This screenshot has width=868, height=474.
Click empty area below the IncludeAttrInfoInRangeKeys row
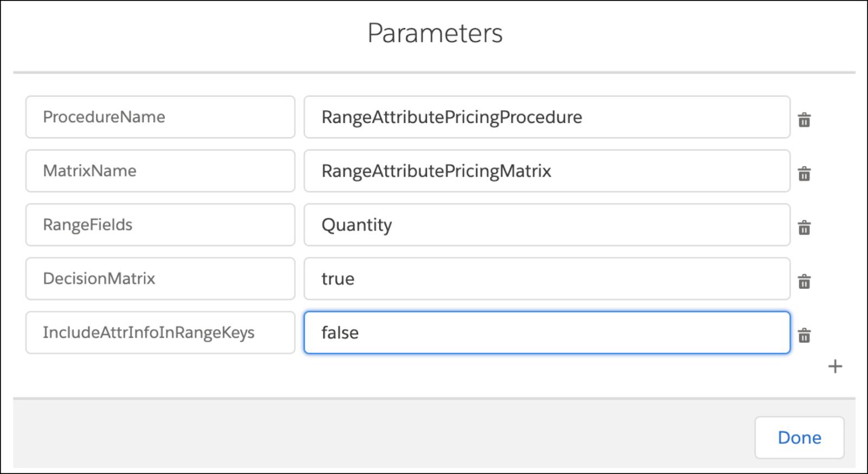[380, 375]
